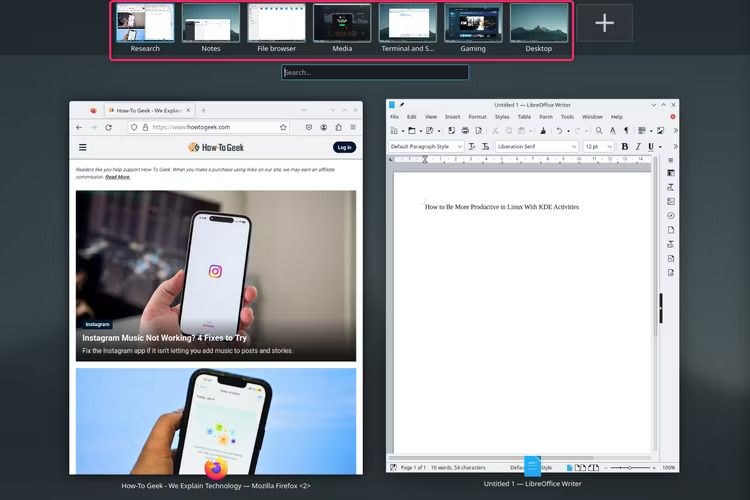Click the Print icon in Writer toolbar
The image size is (750, 500).
click(465, 130)
